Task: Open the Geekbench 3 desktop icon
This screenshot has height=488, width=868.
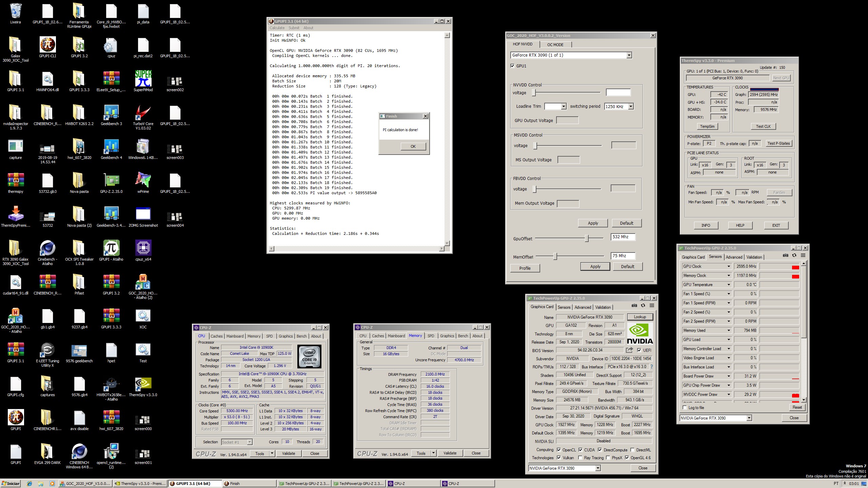Action: (111, 116)
